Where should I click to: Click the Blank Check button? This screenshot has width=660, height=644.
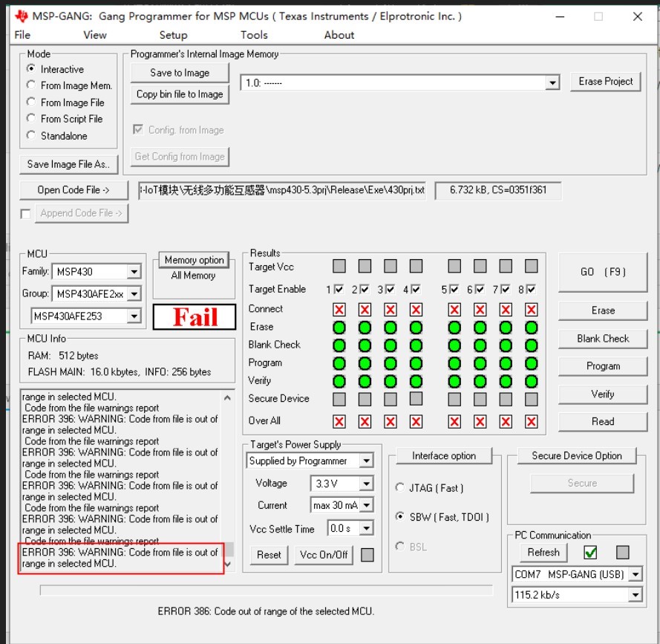(x=603, y=339)
